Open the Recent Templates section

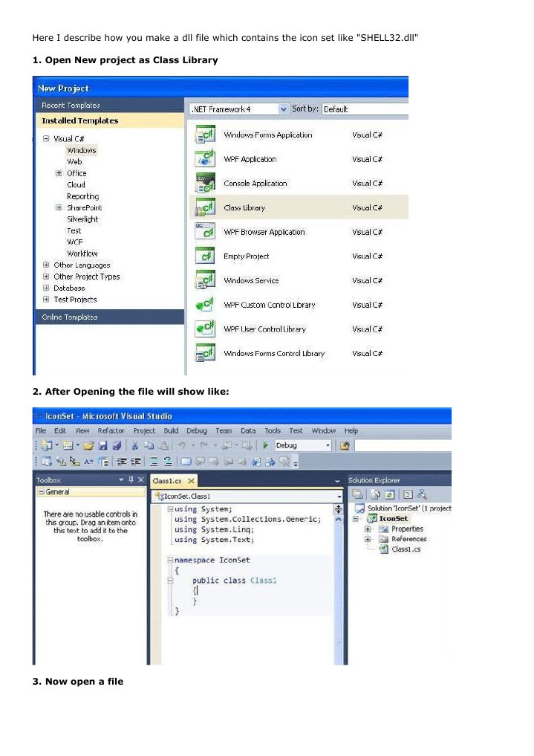[x=109, y=105]
